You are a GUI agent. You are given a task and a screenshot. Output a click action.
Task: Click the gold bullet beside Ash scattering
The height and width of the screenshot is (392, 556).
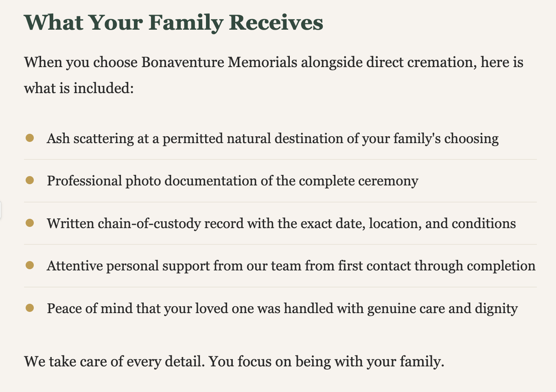click(x=29, y=138)
